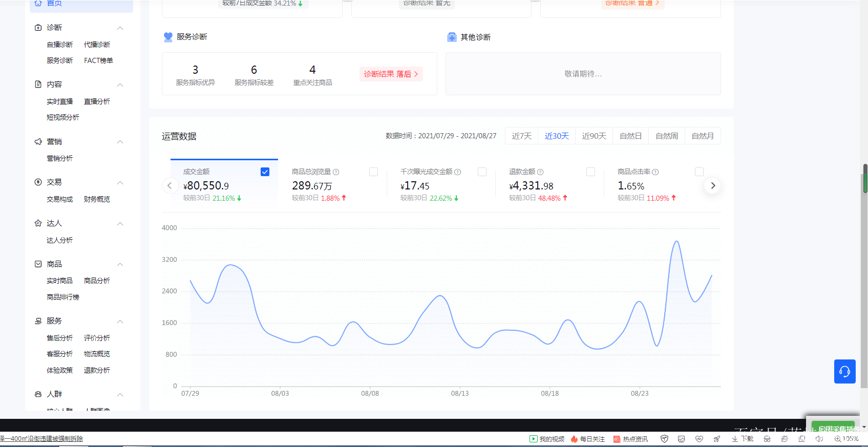Screen dimensions: 868x447
Task: Open 自播诊断 in sidebar
Action: [59, 45]
